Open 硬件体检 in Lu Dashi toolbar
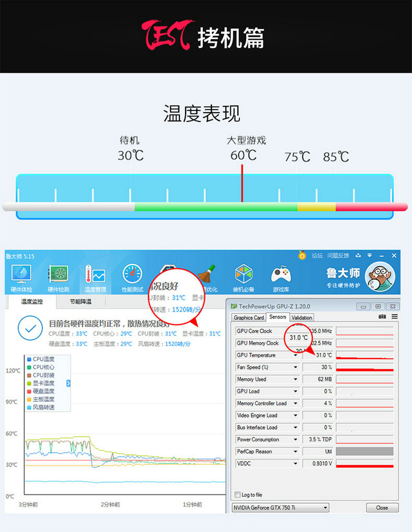The width and height of the screenshot is (412, 532). (x=21, y=278)
